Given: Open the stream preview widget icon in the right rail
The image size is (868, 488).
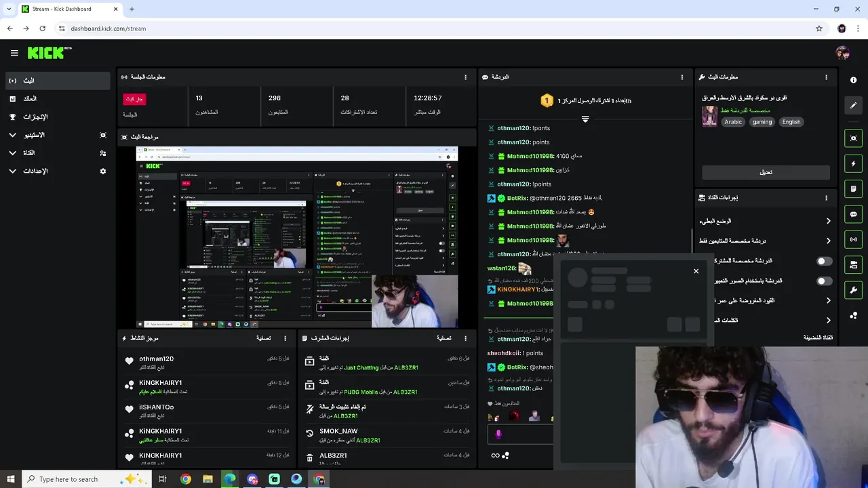Looking at the screenshot, I should (x=853, y=138).
